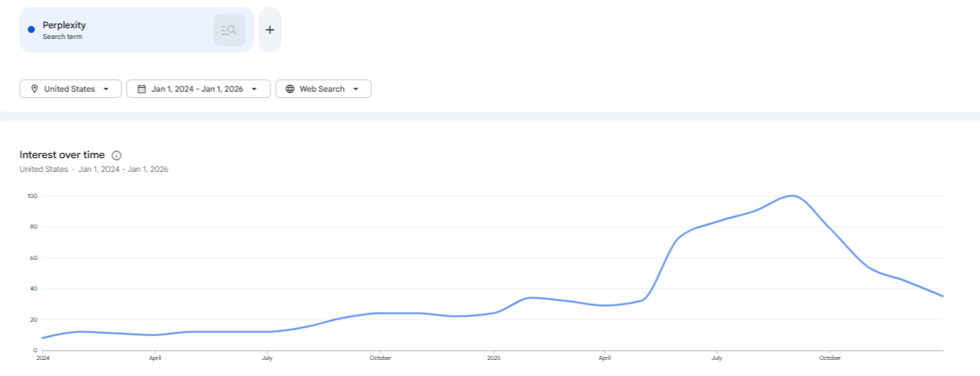Click the "Search term" subtitle under Perplexity
This screenshot has height=376, width=980.
(62, 37)
